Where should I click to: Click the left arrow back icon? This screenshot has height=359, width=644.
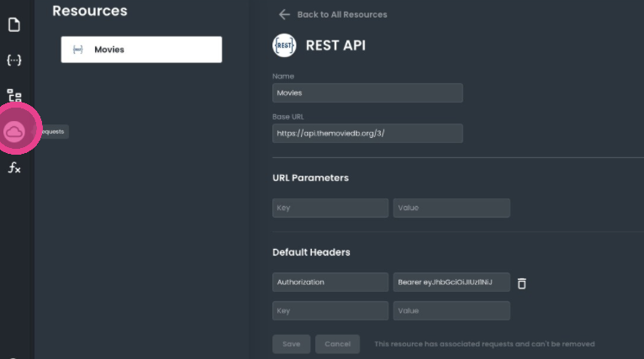pos(284,14)
